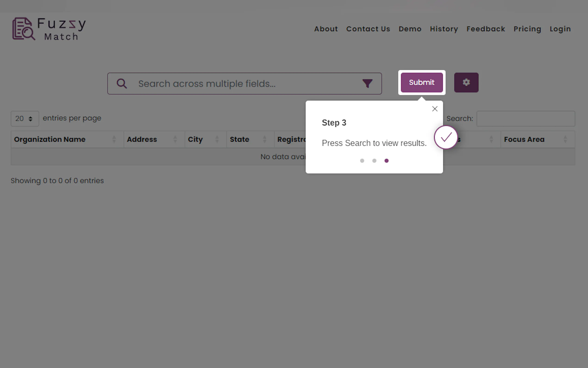The height and width of the screenshot is (368, 588).
Task: Go to first tour step dot
Action: click(x=362, y=161)
